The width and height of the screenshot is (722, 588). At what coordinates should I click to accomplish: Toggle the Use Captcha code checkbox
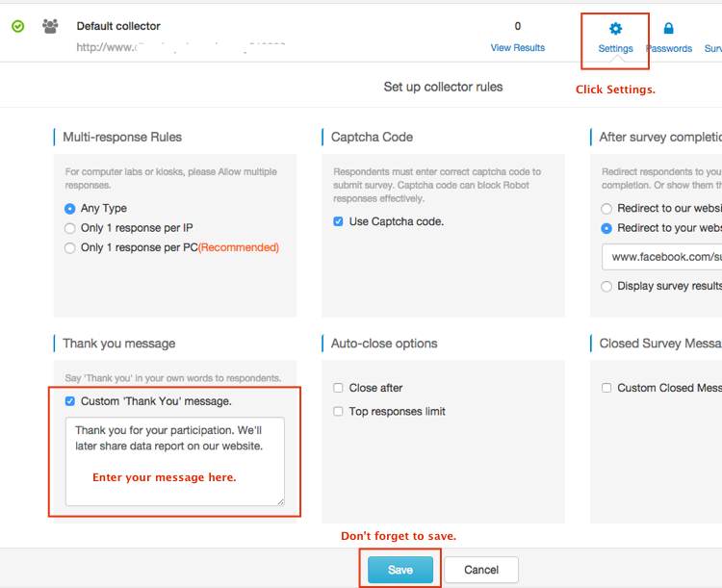pos(338,221)
